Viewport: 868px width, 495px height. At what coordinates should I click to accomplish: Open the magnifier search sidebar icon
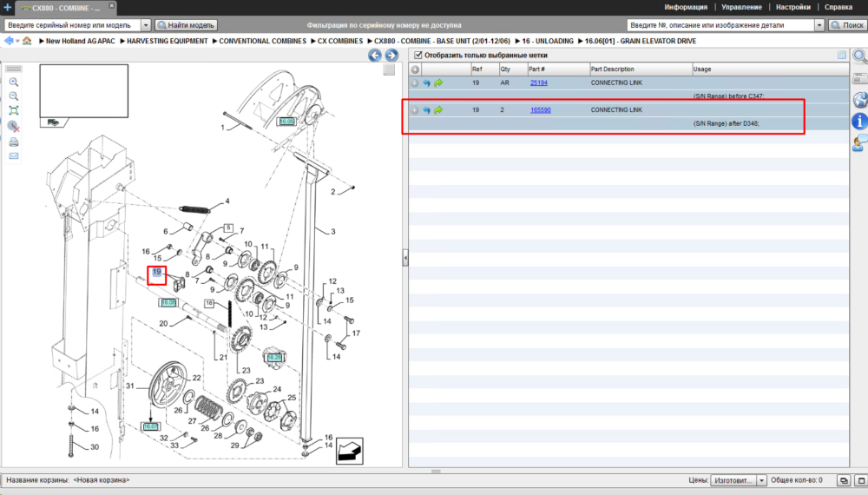tap(859, 56)
